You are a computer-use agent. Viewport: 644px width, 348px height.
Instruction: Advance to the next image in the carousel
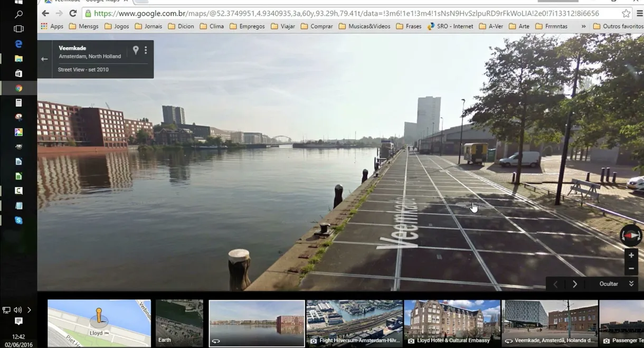575,284
